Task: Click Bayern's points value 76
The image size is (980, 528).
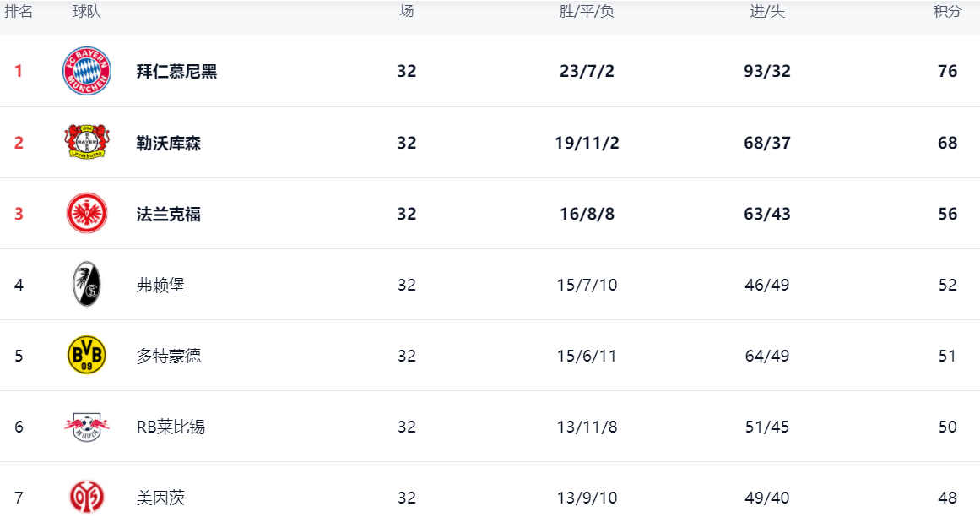Action: click(x=947, y=71)
